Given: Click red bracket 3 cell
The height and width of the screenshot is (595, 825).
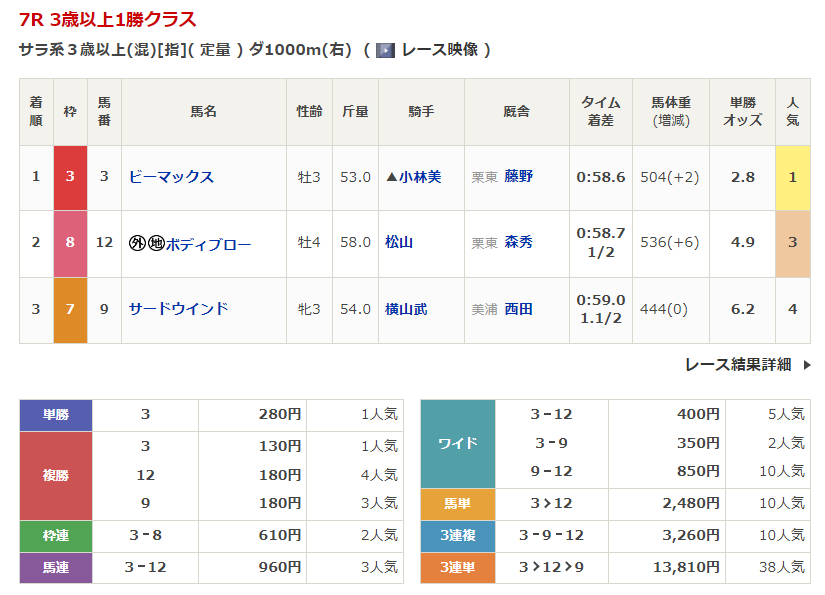Looking at the screenshot, I should 71,178.
